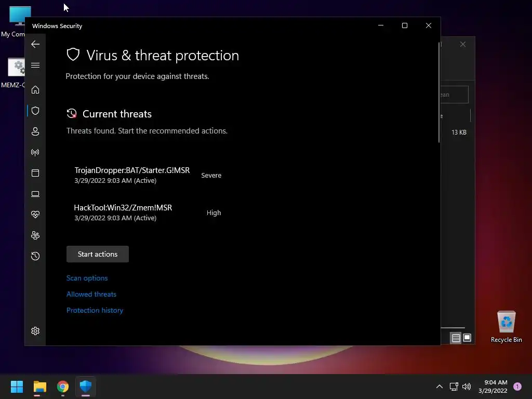Click the network icon in system tray
This screenshot has height=399, width=532.
[454, 387]
